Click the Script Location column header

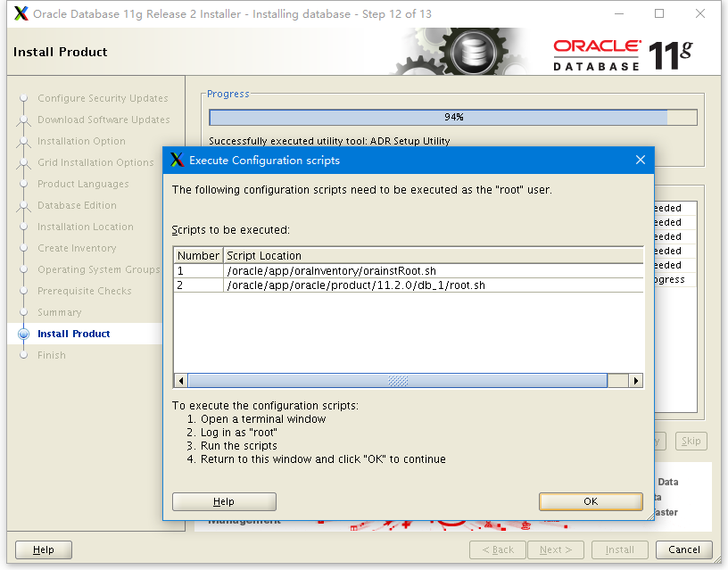pyautogui.click(x=434, y=255)
